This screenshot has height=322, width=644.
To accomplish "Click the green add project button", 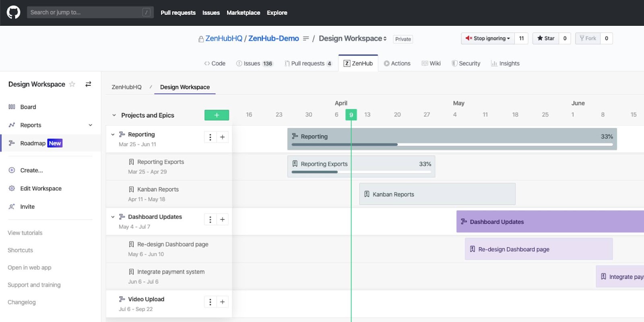I will pyautogui.click(x=217, y=115).
